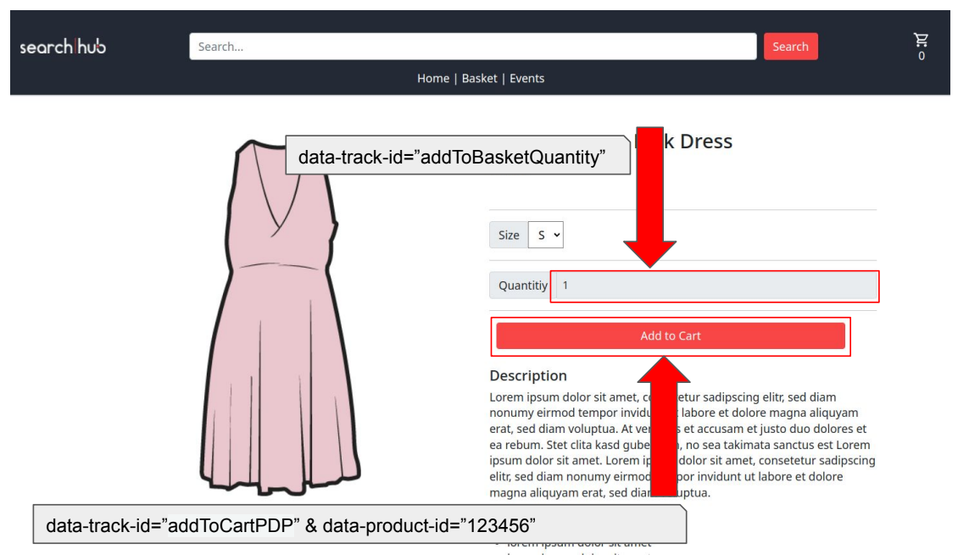Screen dimensions: 958x560
Task: Click the Size label
Action: click(x=509, y=236)
